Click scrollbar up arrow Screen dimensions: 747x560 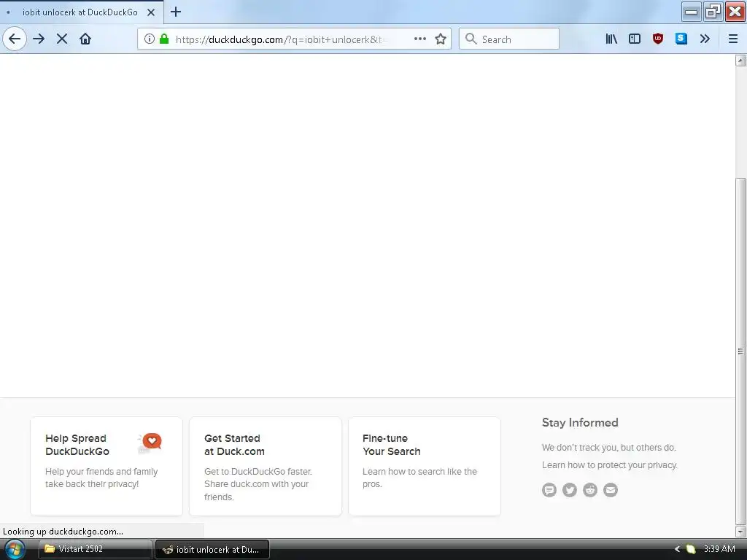(x=741, y=60)
